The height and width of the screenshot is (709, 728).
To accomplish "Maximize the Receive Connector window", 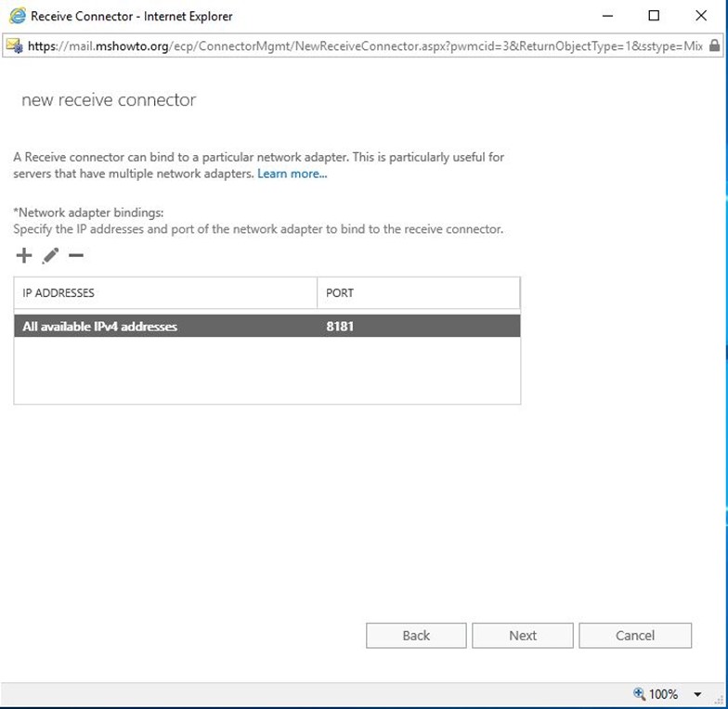I will tap(654, 16).
